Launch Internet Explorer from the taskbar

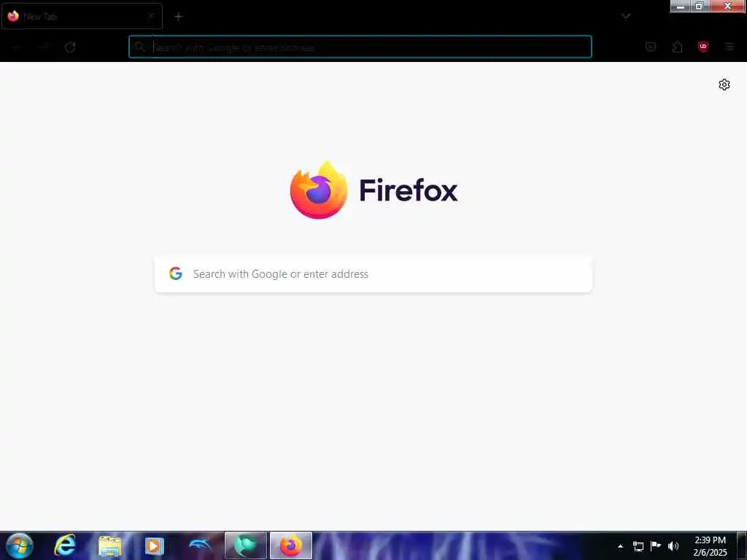tap(65, 545)
